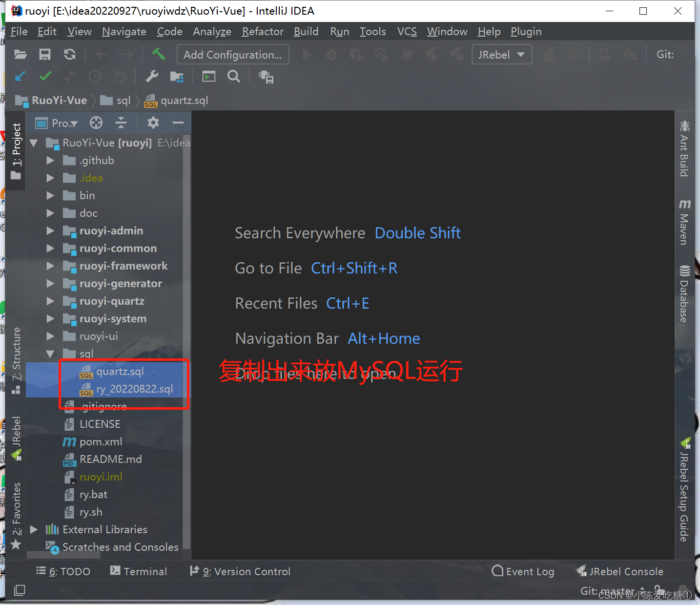Open the Ant Build side panel
Viewport: 700px width, 605px height.
point(684,148)
